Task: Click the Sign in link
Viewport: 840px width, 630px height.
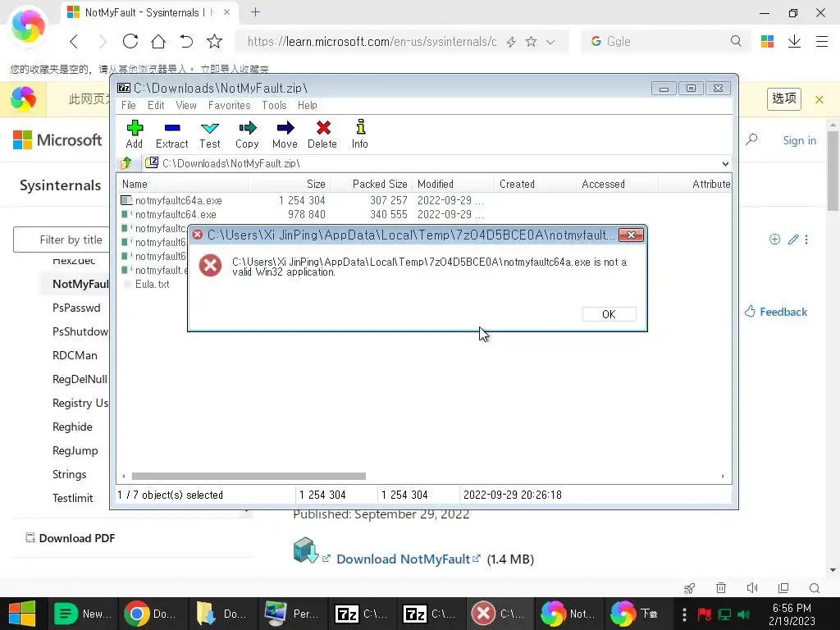Action: point(799,140)
